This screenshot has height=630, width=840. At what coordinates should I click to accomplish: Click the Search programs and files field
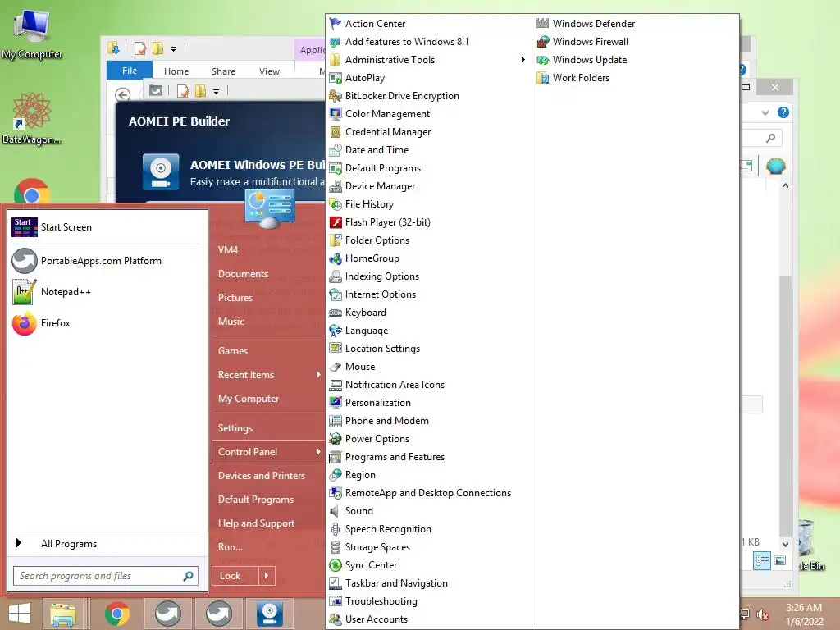(x=106, y=576)
